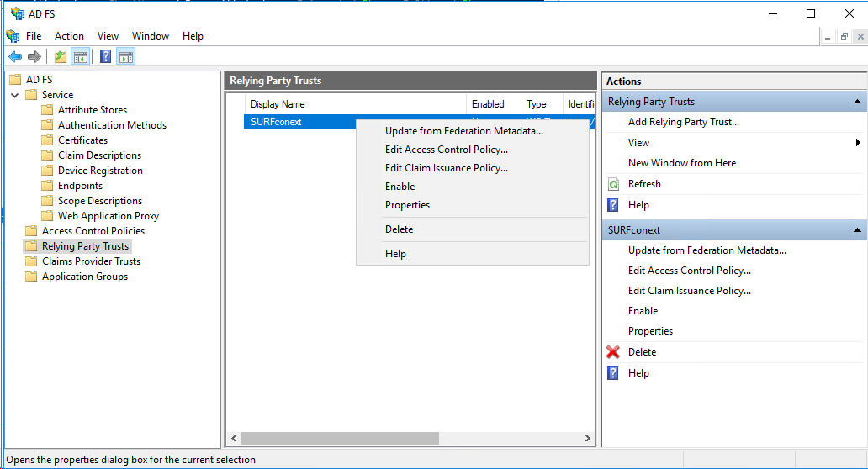Collapse the Service tree node
Image resolution: width=868 pixels, height=469 pixels.
pyautogui.click(x=15, y=95)
